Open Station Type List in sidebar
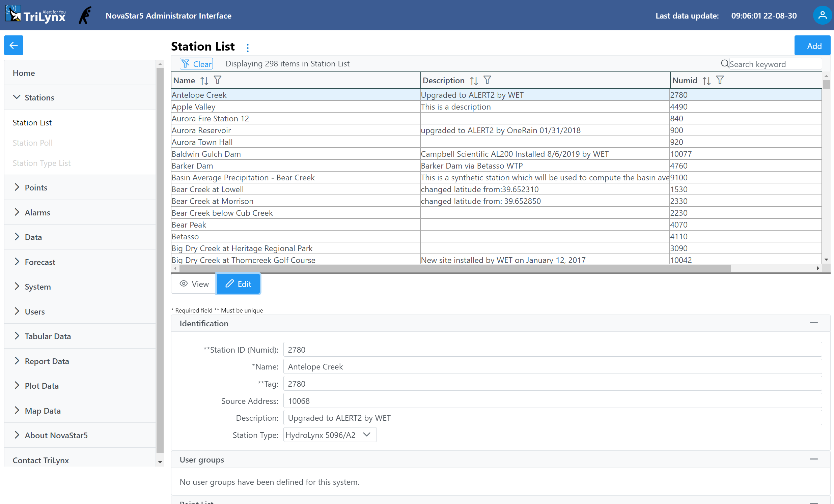This screenshot has width=834, height=504. [x=41, y=163]
